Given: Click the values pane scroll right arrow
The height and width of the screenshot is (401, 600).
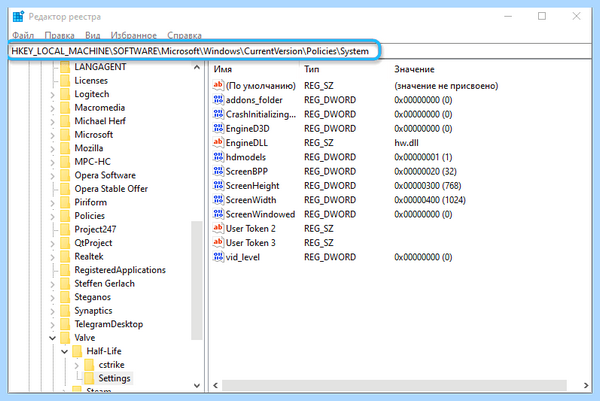Looking at the screenshot, I should tap(586, 385).
